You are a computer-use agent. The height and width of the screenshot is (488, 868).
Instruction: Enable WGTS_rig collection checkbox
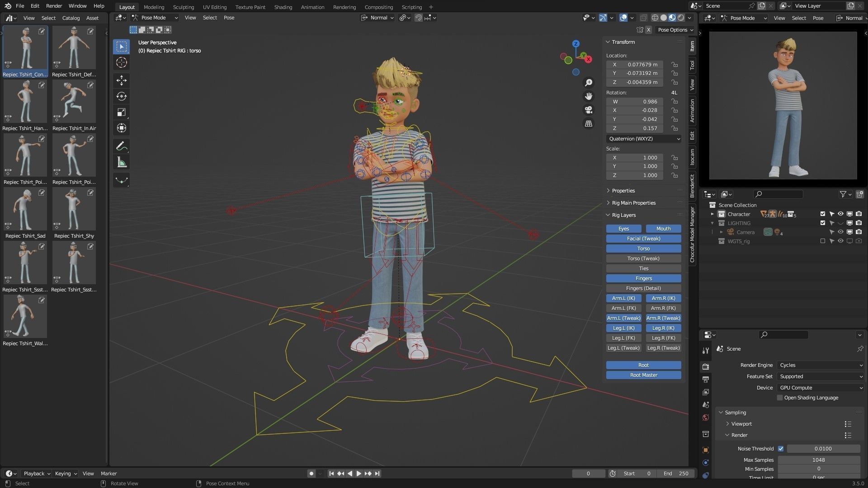(x=823, y=241)
